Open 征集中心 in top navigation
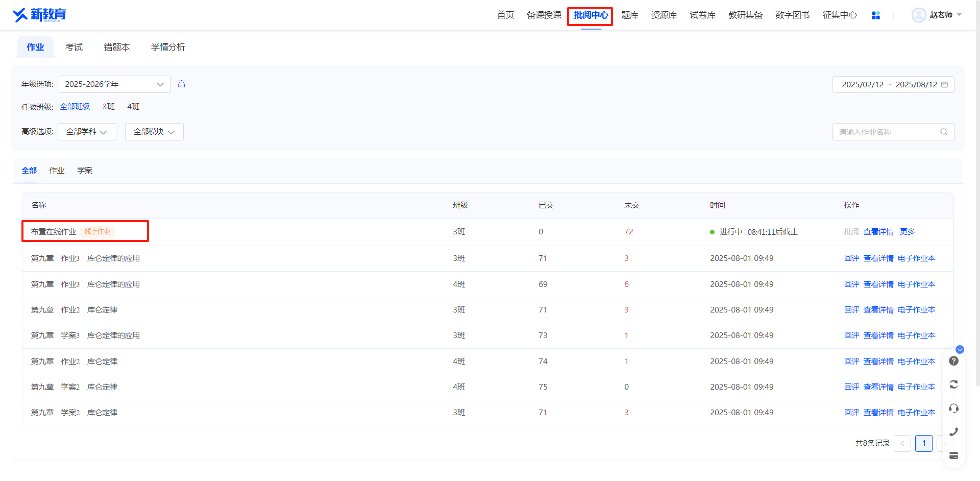Image resolution: width=980 pixels, height=481 pixels. pyautogui.click(x=840, y=15)
